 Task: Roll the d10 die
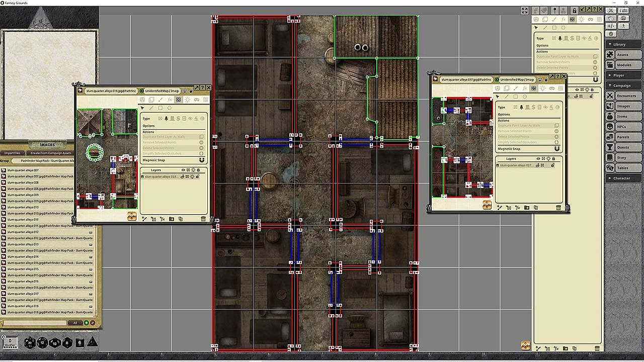[x=55, y=343]
